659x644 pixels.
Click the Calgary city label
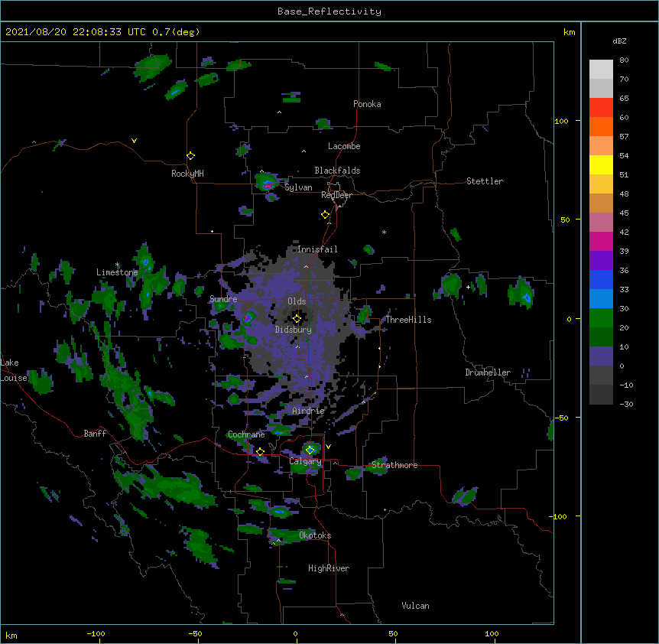(x=305, y=461)
